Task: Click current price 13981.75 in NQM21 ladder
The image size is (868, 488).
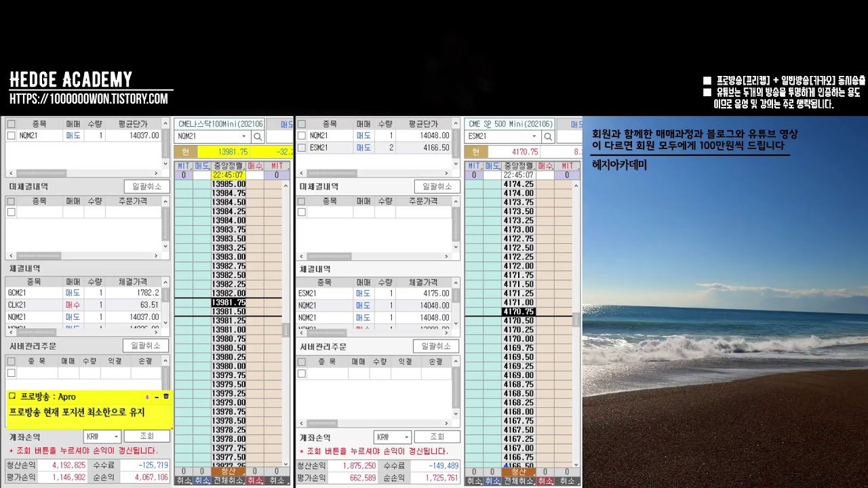Action: point(229,302)
